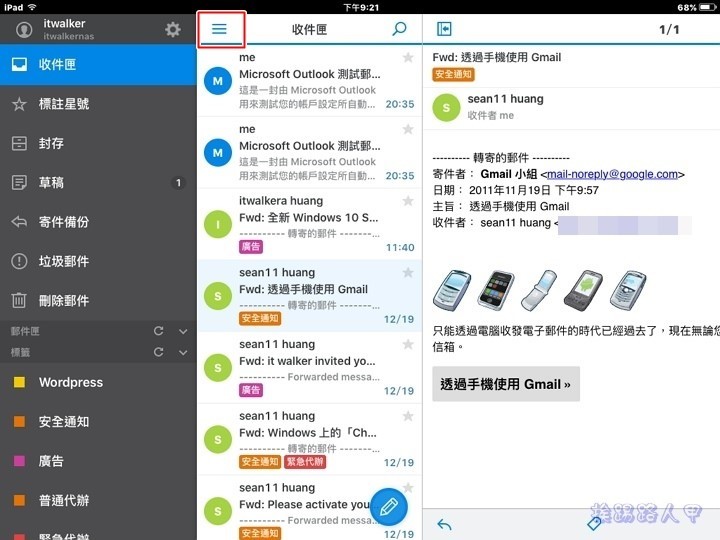Collapse the message list panel icon
720x540 pixels.
point(444,29)
